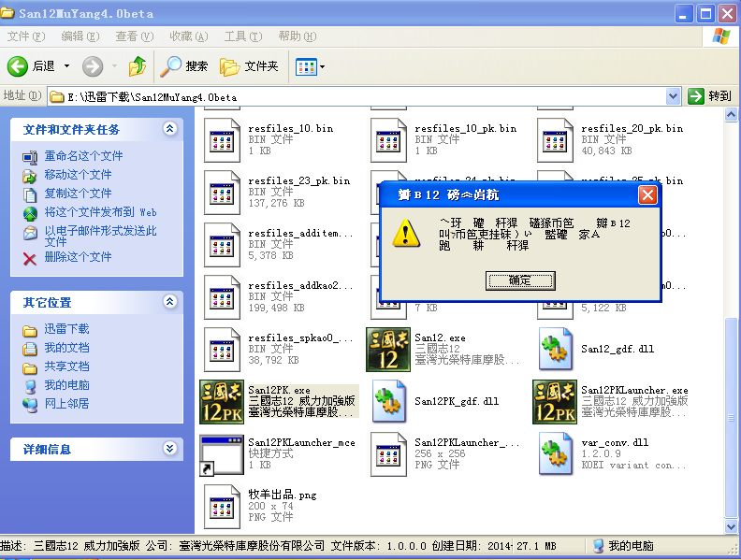741x560 pixels.
Task: Open the 查看(V) menu
Action: tap(134, 36)
